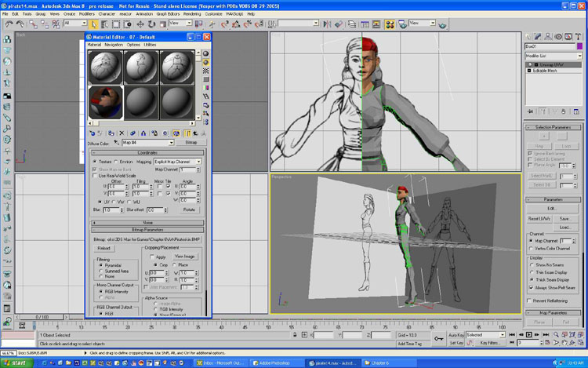Click the Bitmap map type button
The width and height of the screenshot is (588, 368).
[190, 143]
